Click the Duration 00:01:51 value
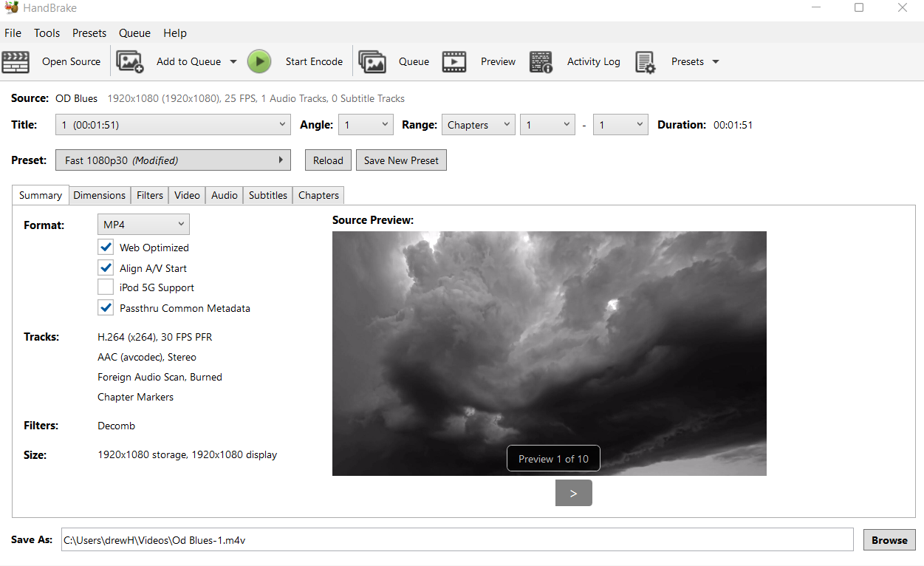The width and height of the screenshot is (924, 566). click(x=733, y=125)
